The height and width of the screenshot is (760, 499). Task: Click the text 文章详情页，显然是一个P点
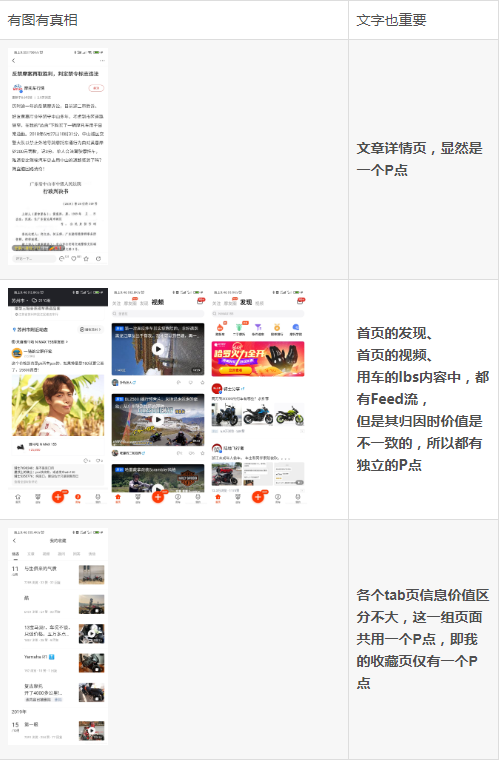click(420, 159)
